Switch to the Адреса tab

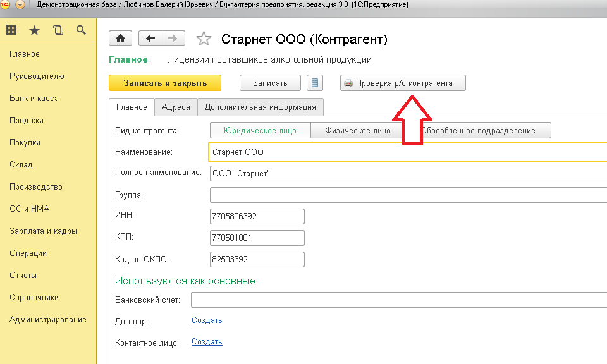pyautogui.click(x=176, y=107)
